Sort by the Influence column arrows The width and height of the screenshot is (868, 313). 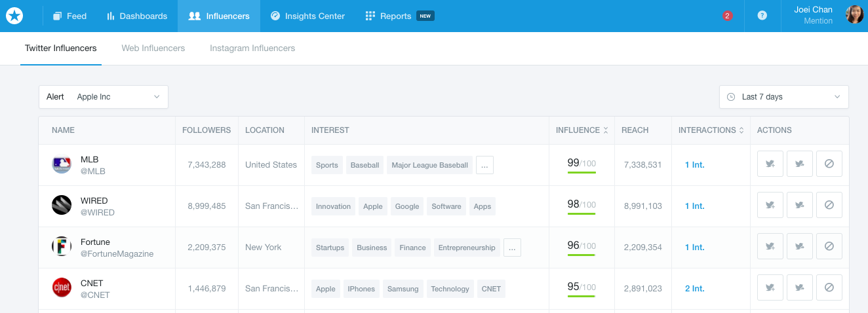pyautogui.click(x=606, y=130)
